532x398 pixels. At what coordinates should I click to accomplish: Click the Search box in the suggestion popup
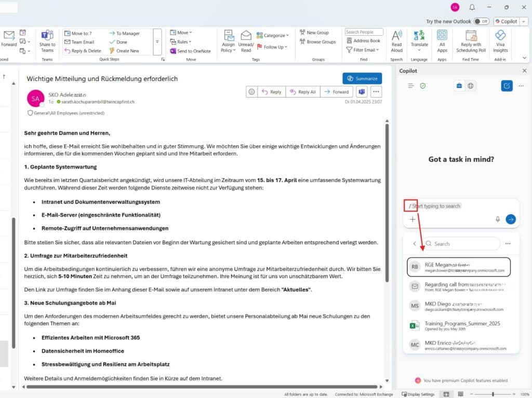(x=462, y=243)
